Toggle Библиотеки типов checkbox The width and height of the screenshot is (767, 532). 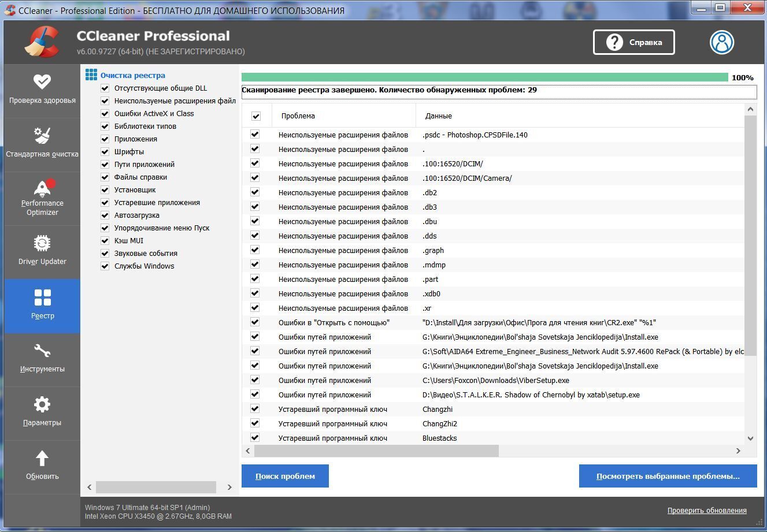(105, 127)
